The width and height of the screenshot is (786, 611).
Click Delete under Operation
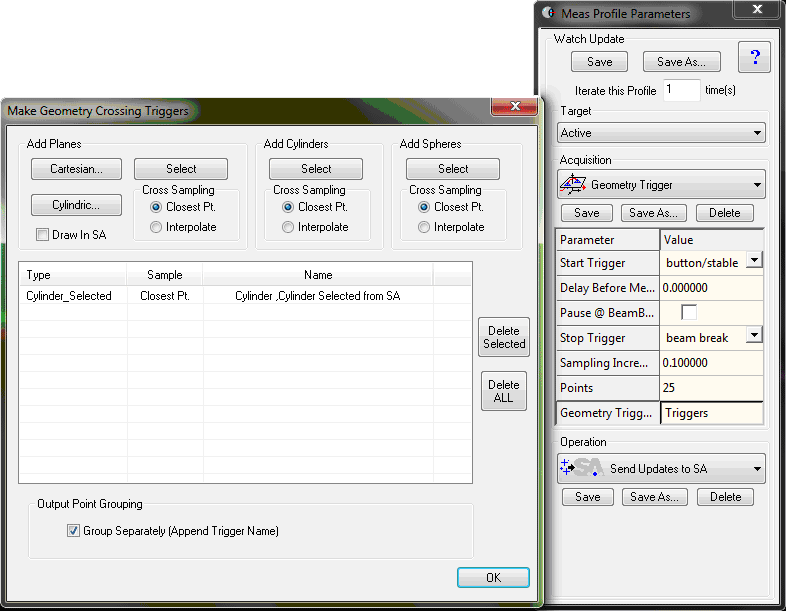click(x=725, y=497)
